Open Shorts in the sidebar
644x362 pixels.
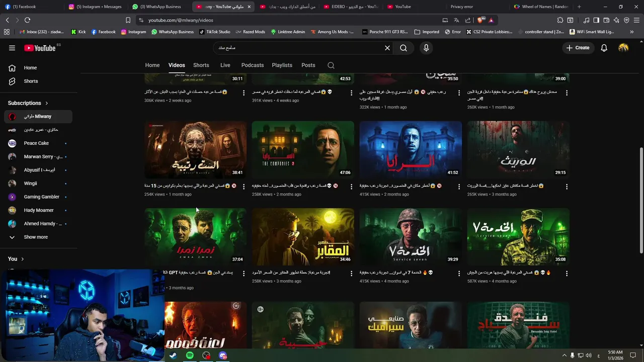click(38, 81)
